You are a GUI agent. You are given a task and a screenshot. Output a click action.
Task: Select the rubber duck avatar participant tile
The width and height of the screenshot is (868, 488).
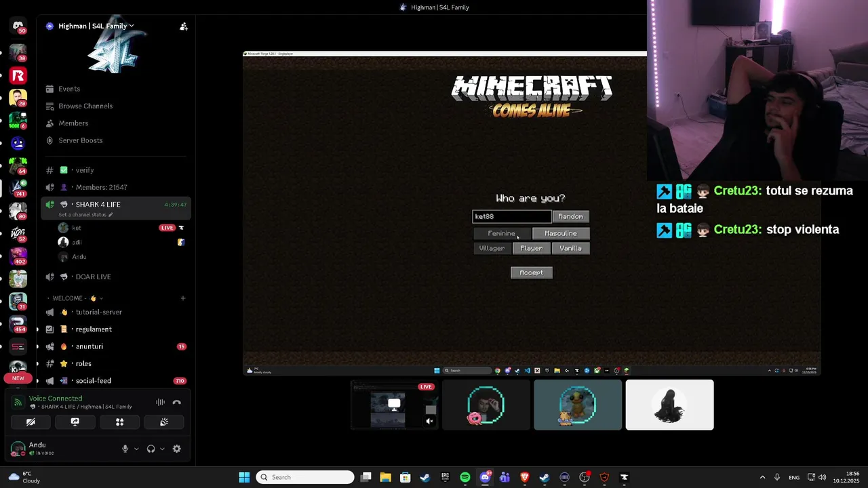tap(578, 405)
